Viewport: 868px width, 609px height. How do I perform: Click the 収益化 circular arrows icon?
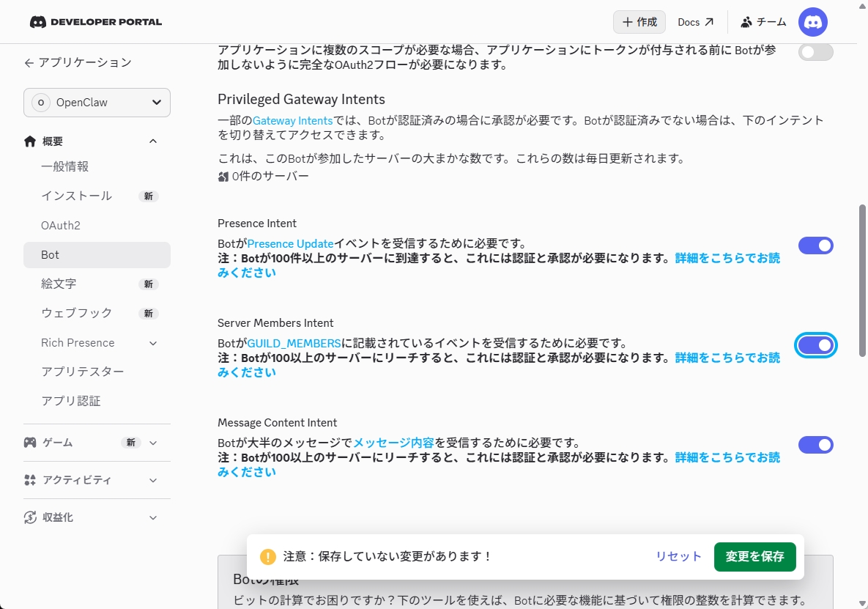click(x=30, y=517)
